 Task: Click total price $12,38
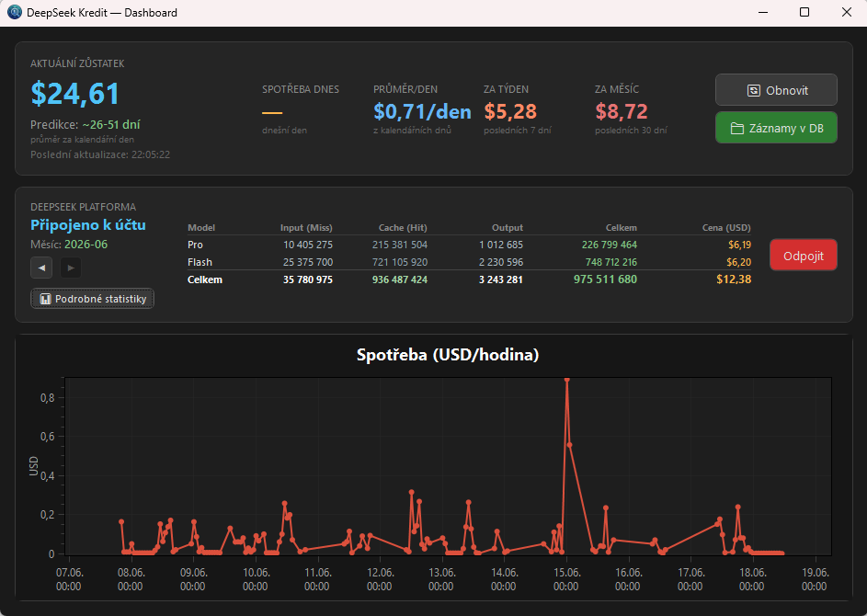coord(734,279)
